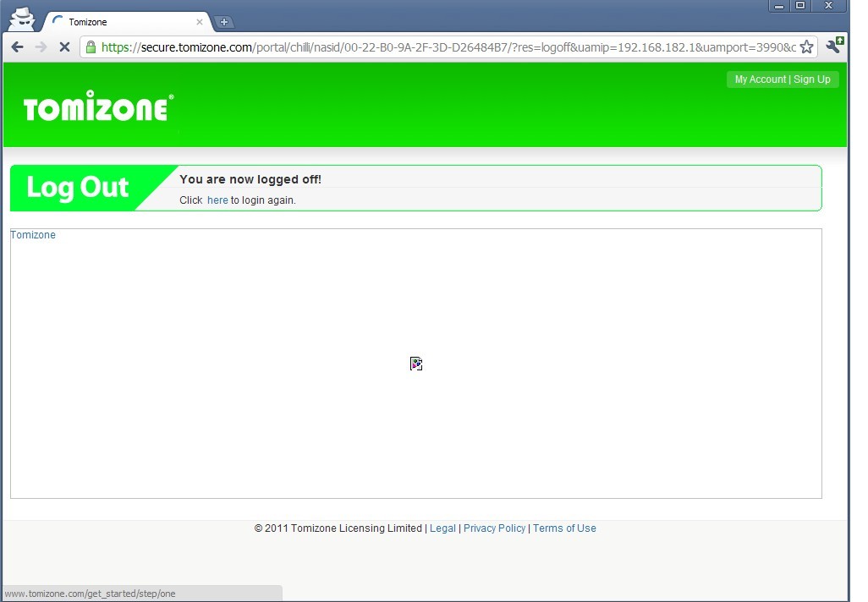Go back using the browser back arrow

coord(17,47)
